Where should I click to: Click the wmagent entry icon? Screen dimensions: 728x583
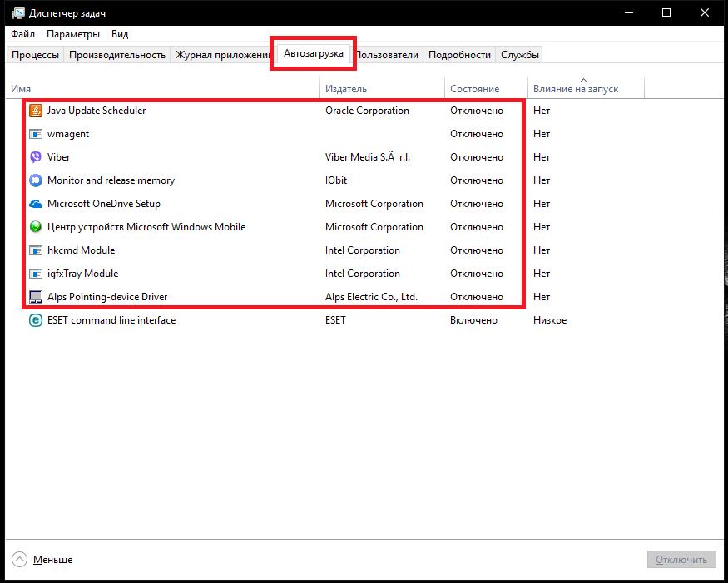click(x=35, y=133)
